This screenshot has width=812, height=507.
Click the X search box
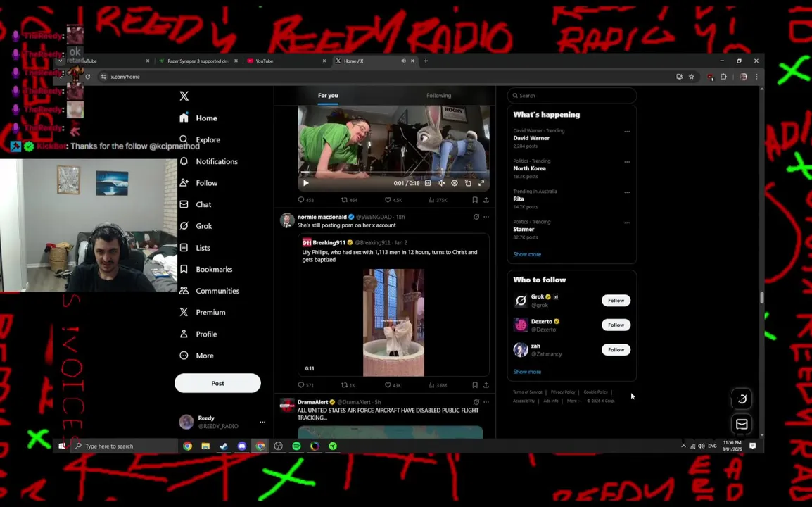pyautogui.click(x=572, y=95)
